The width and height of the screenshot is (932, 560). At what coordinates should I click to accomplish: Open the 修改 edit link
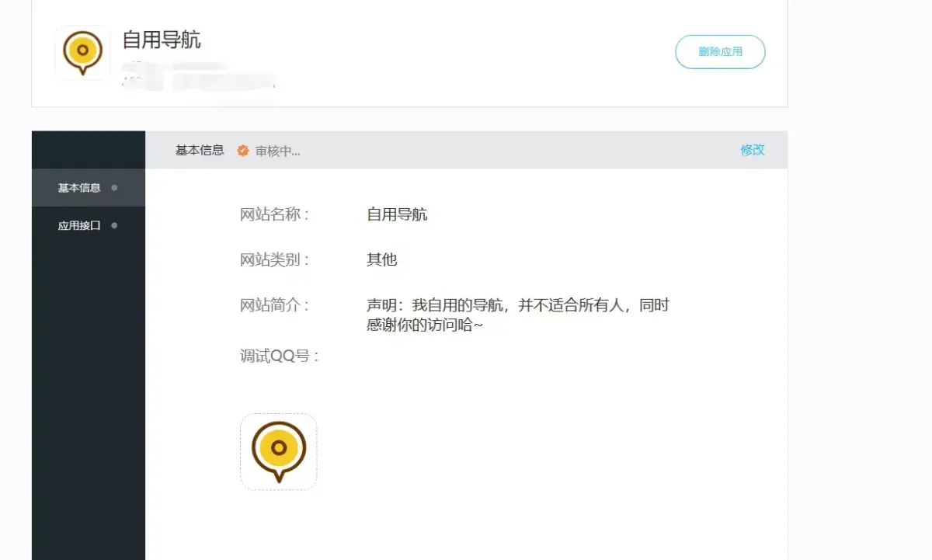point(752,150)
